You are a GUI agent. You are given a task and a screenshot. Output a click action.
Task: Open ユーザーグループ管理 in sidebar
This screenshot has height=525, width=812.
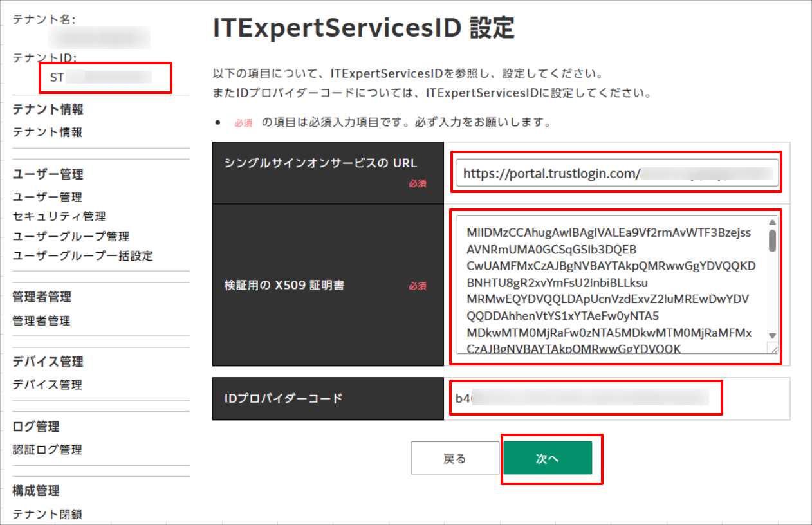pos(71,236)
